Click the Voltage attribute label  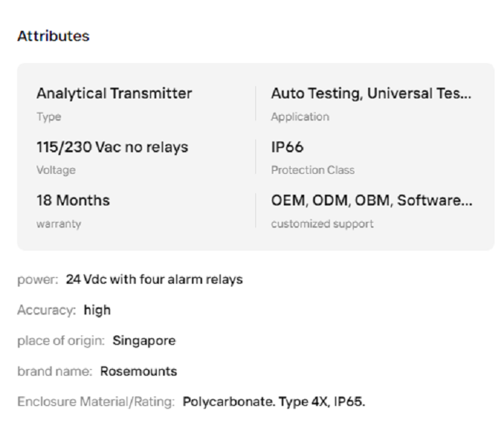point(56,170)
